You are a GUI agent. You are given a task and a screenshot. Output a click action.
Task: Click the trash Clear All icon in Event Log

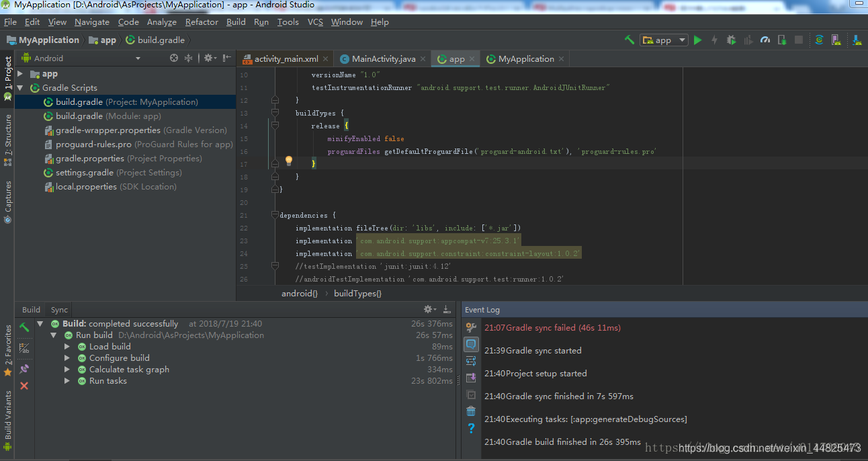click(471, 411)
